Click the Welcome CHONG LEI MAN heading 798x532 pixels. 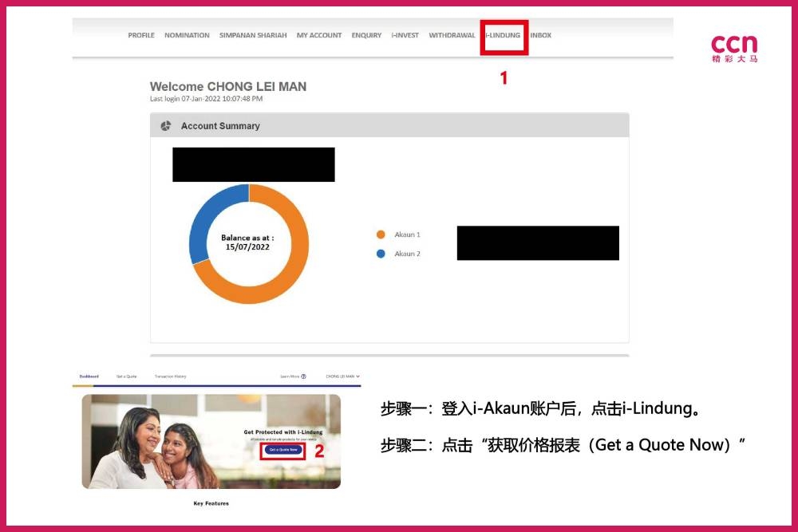point(228,86)
